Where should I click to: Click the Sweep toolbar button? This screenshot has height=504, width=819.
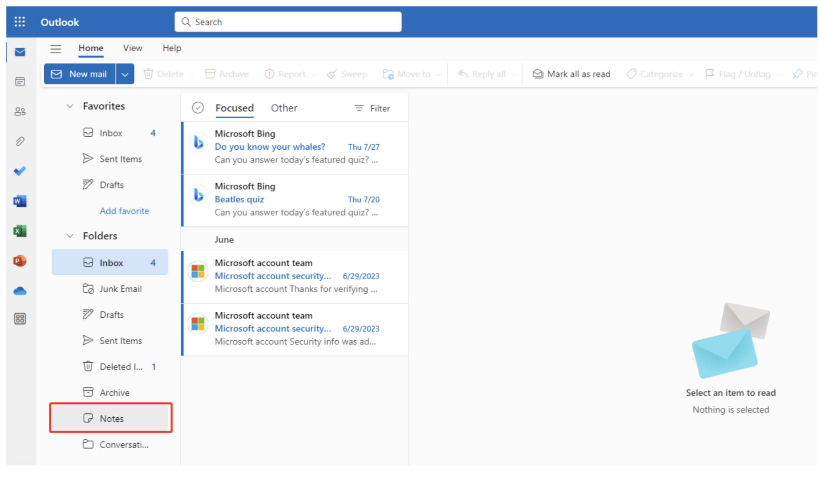[x=347, y=74]
